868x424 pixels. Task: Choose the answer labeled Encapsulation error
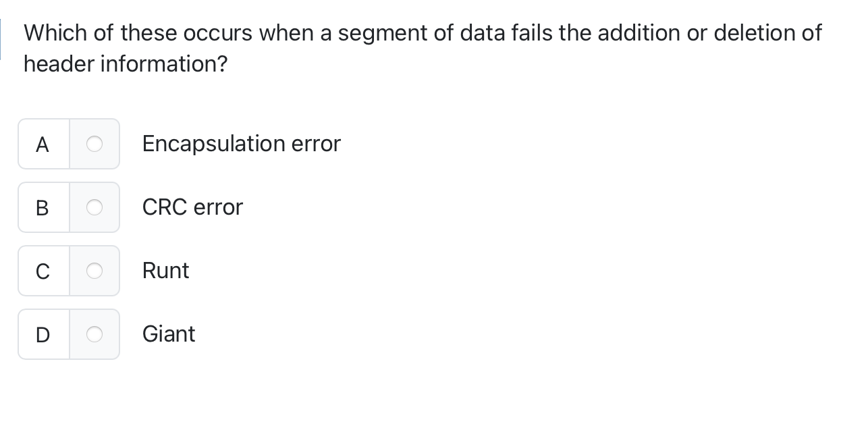(241, 144)
